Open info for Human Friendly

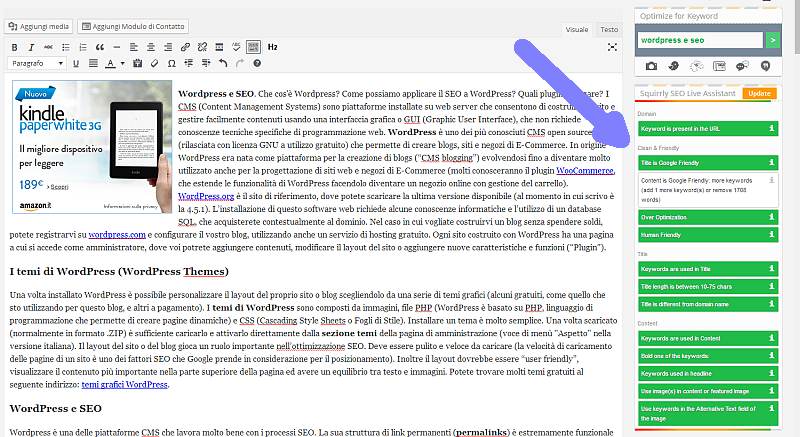[x=771, y=235]
